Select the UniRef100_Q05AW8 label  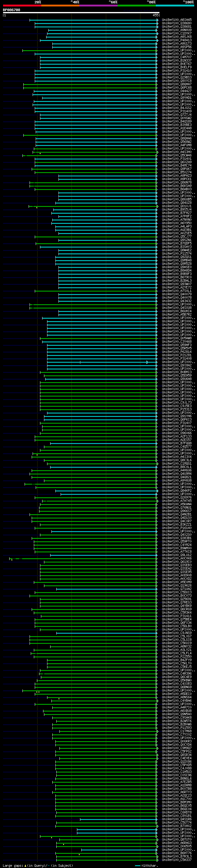pos(176,338)
